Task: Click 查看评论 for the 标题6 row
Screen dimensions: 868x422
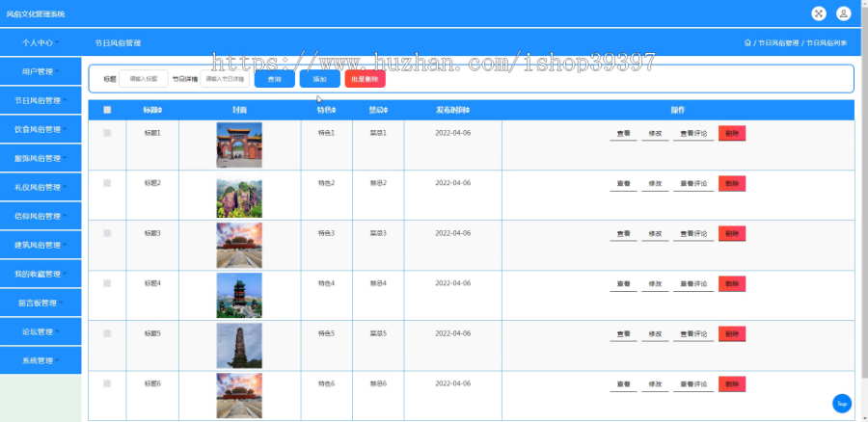Action: pos(693,383)
